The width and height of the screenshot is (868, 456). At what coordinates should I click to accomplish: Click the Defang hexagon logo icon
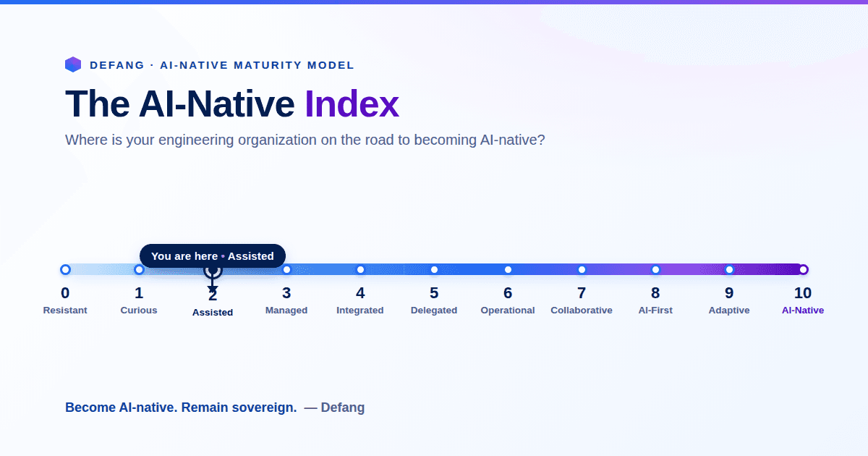(x=73, y=64)
